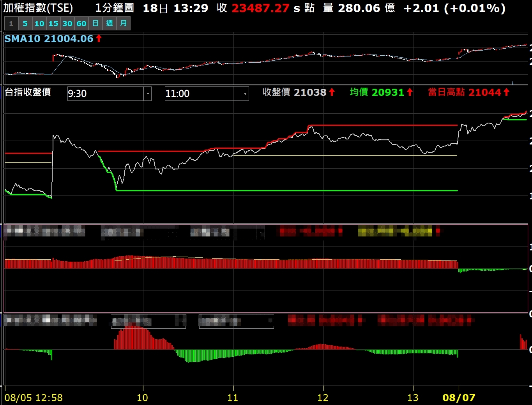Click inside the 11:00 time field

[203, 94]
